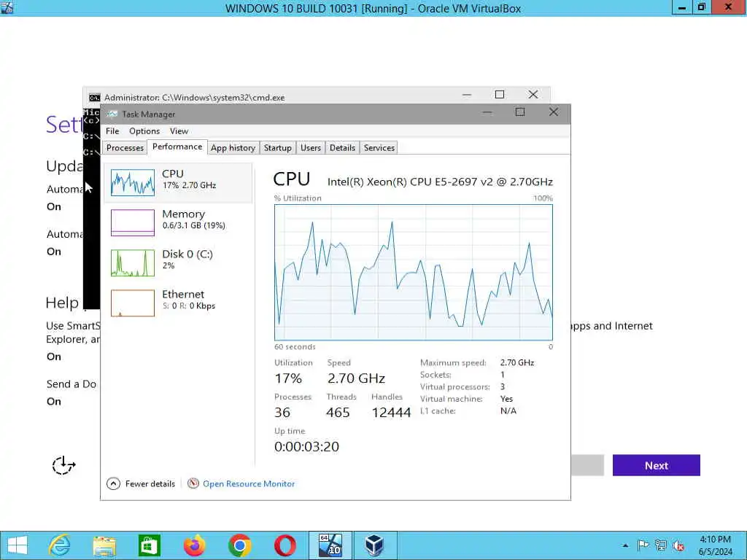This screenshot has height=560, width=747.
Task: Click the Speed 2.70 GHz value
Action: pyautogui.click(x=356, y=378)
